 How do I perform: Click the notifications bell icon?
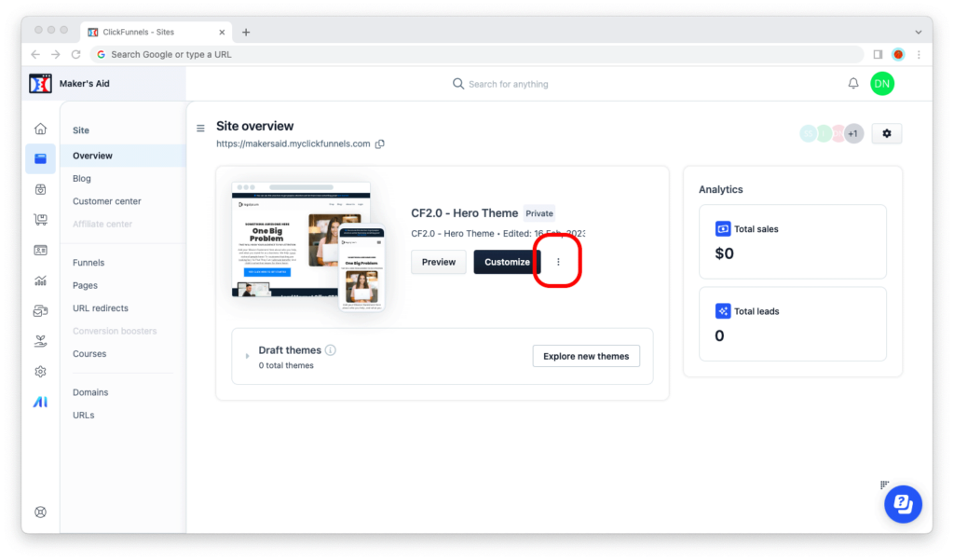click(x=853, y=83)
